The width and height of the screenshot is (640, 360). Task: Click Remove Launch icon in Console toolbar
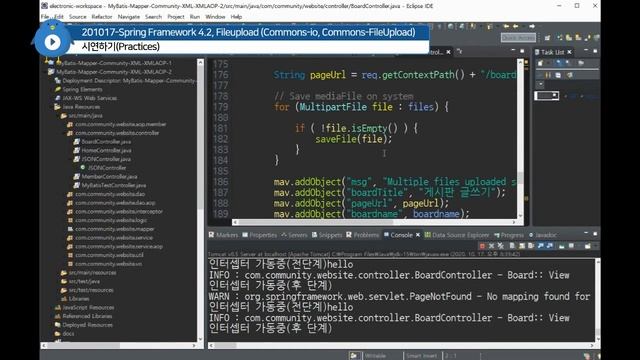coord(491,246)
